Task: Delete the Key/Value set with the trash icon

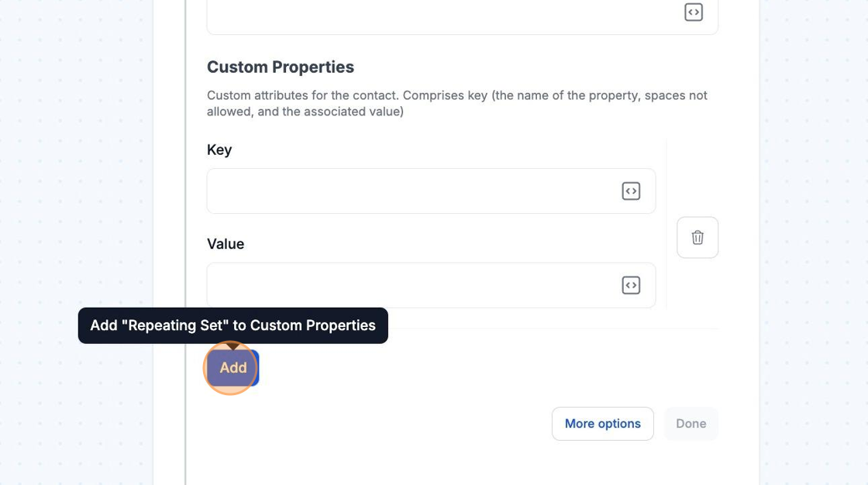Action: click(x=697, y=237)
